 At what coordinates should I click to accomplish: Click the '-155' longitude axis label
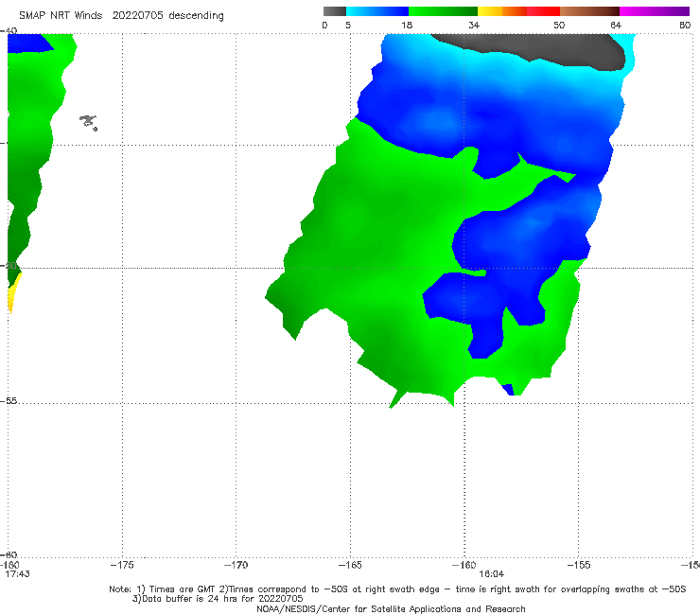(579, 565)
